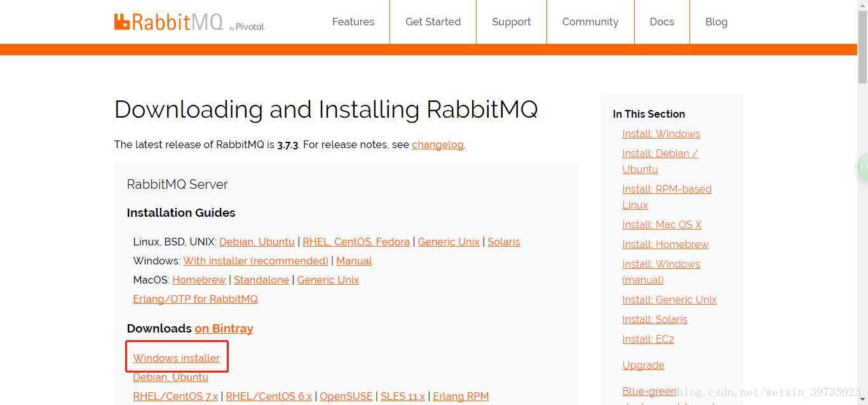The image size is (868, 405).
Task: Open RHEL/CentOS 6.x download link
Action: coord(269,396)
